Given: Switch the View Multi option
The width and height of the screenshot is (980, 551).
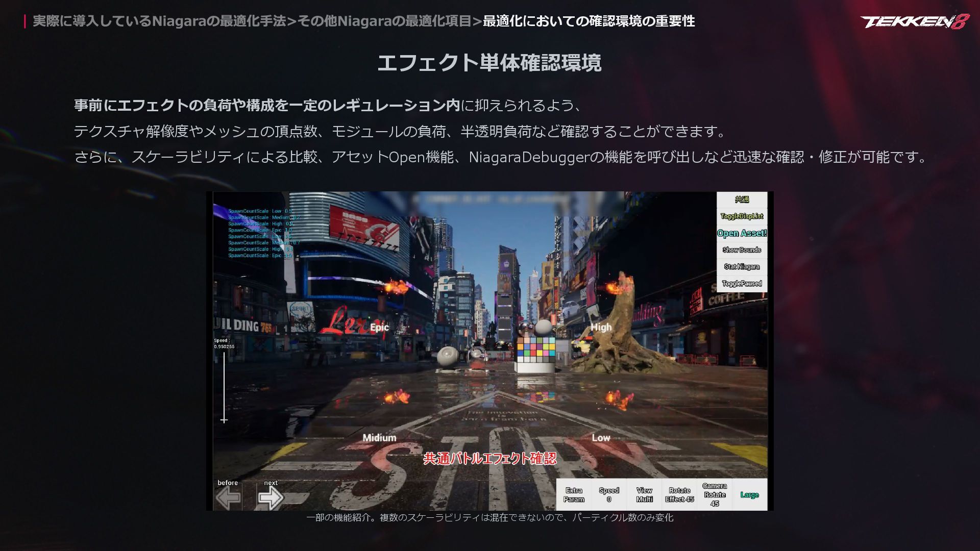Looking at the screenshot, I should pos(644,495).
